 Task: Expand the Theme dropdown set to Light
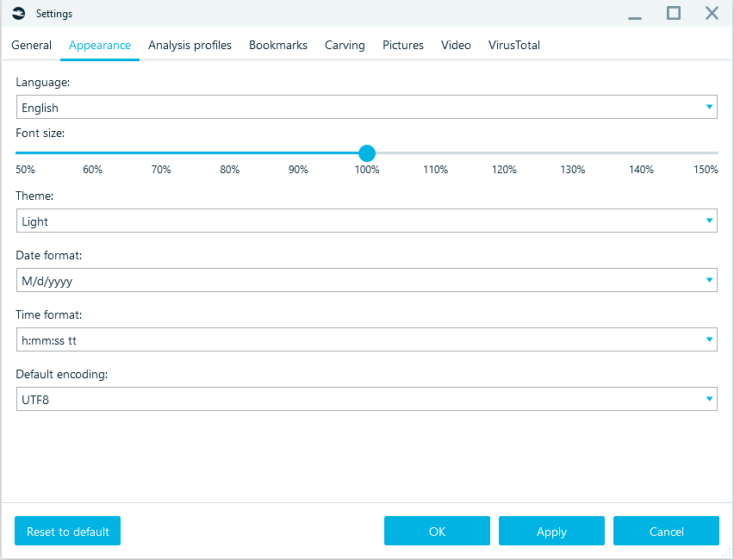[367, 221]
